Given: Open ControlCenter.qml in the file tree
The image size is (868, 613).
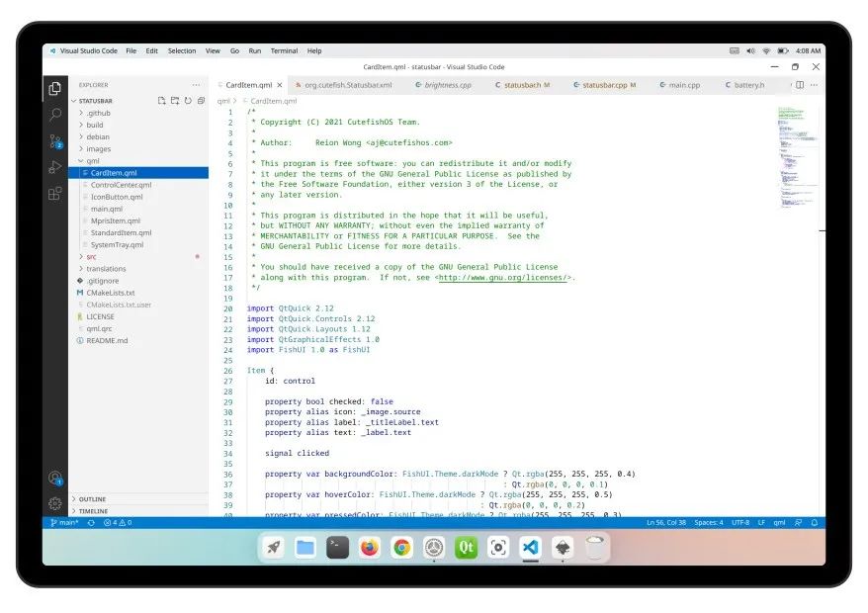Looking at the screenshot, I should [121, 185].
